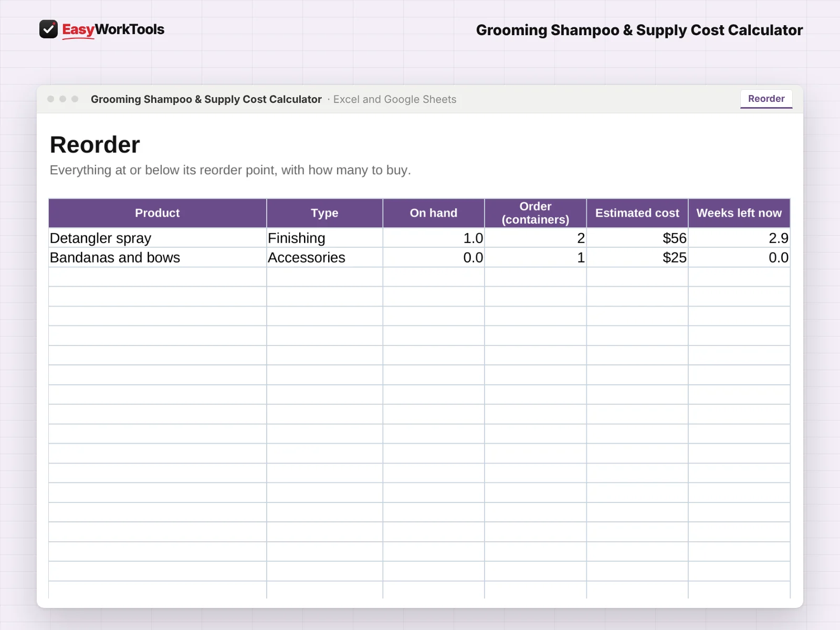Screen dimensions: 840x630
Task: Switch to the Reorder tab
Action: pyautogui.click(x=766, y=99)
